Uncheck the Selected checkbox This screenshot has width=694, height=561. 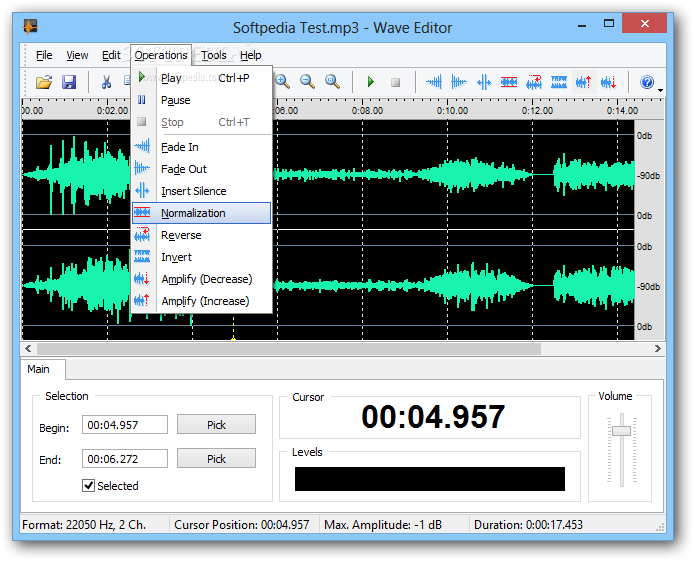(89, 486)
